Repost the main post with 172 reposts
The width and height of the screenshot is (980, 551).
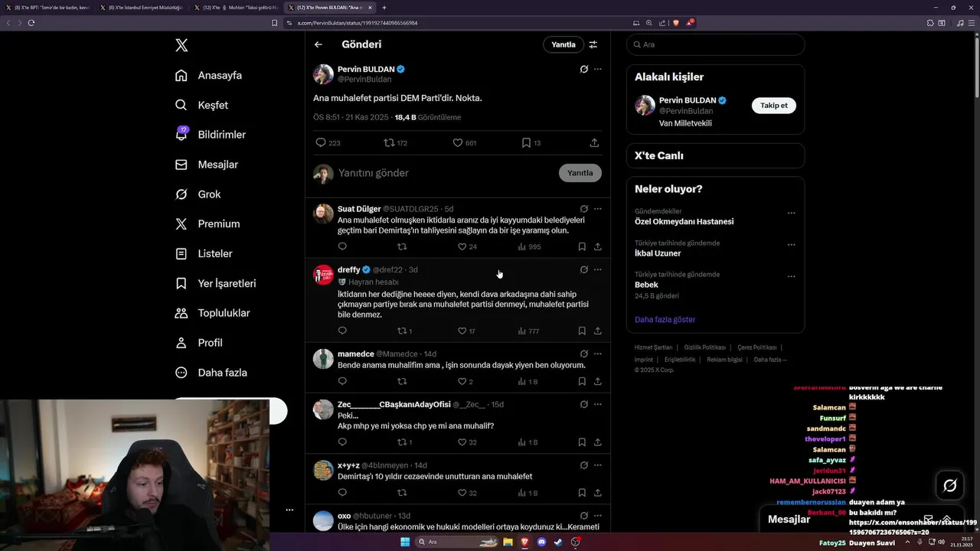click(x=395, y=142)
